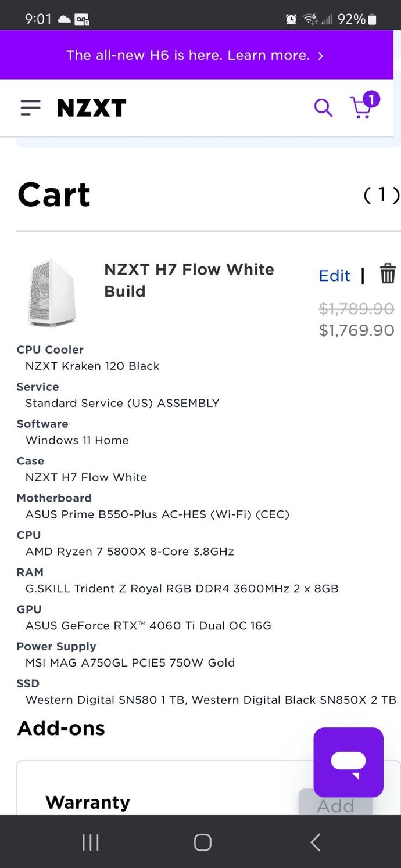This screenshot has height=868, width=401.
Task: Tap the battery indicator showing 92%
Action: [359, 19]
